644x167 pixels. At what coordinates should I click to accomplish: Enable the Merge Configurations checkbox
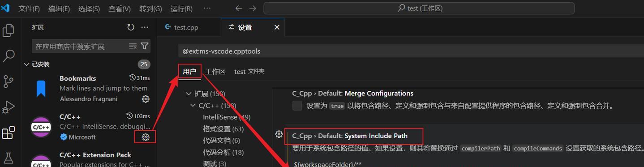click(x=297, y=106)
